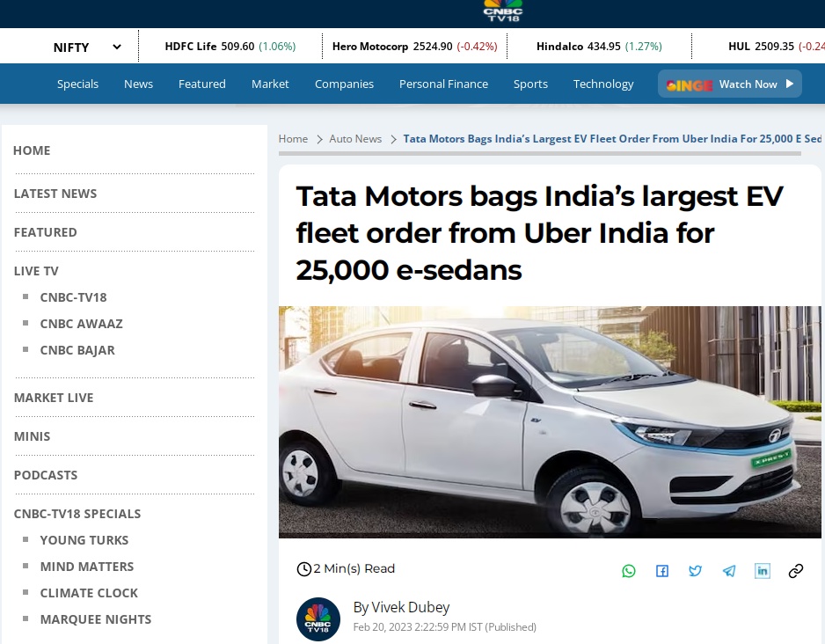Open Personal Finance section
This screenshot has width=825, height=644.
[x=443, y=84]
